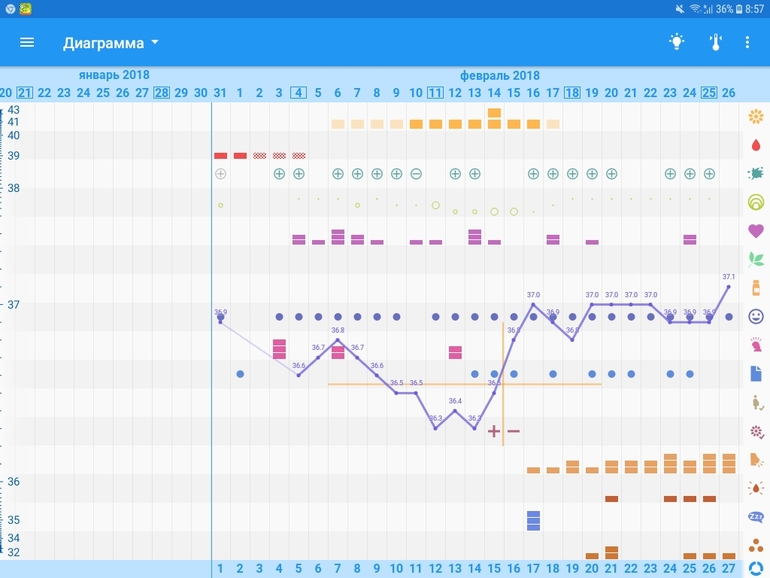Screen dimensions: 770x578
Task: Open the three-dot overflow menu
Action: (747, 42)
